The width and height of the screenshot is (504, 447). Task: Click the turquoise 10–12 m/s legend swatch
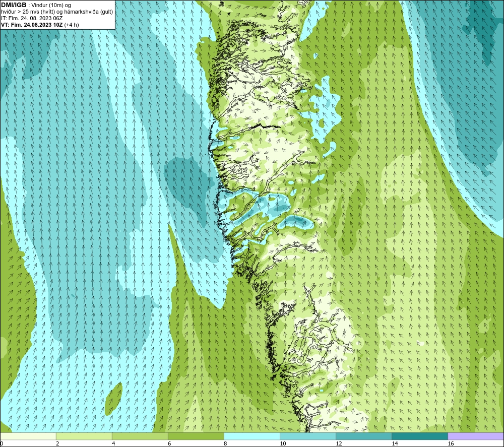(307, 436)
